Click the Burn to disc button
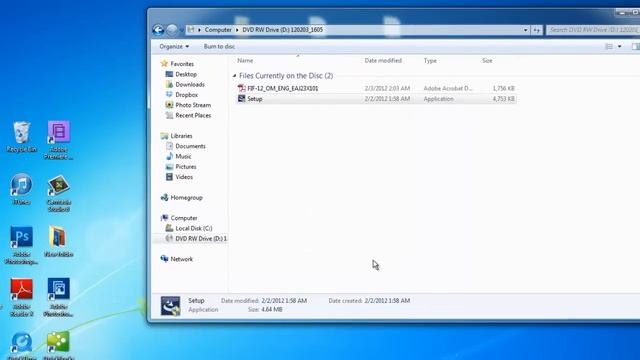640x360 pixels. point(219,47)
